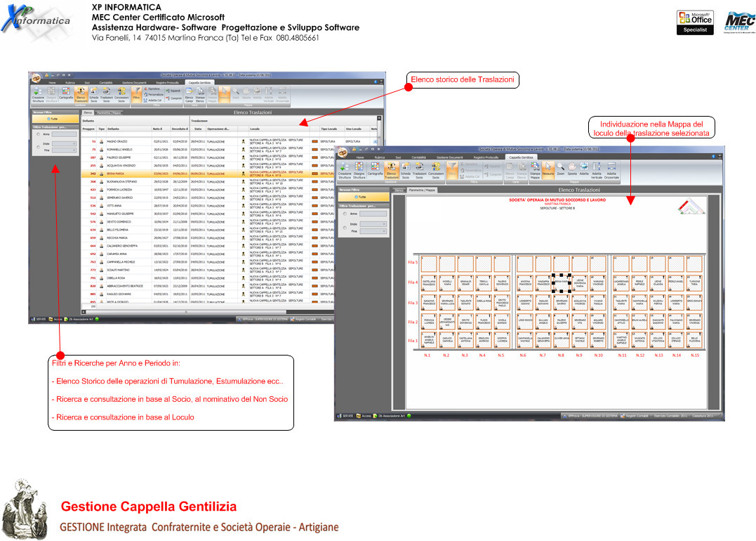Viewport: 756px width, 541px height.
Task: Select Inizio/Fine period radio button in the list window
Action: click(38, 146)
